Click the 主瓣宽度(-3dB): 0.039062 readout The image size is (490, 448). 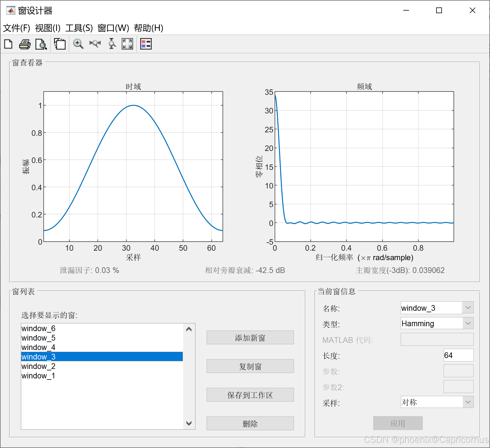click(x=400, y=270)
